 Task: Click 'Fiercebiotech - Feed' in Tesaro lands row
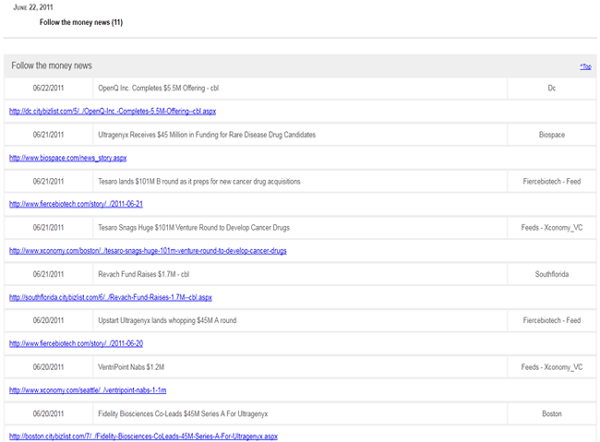552,181
